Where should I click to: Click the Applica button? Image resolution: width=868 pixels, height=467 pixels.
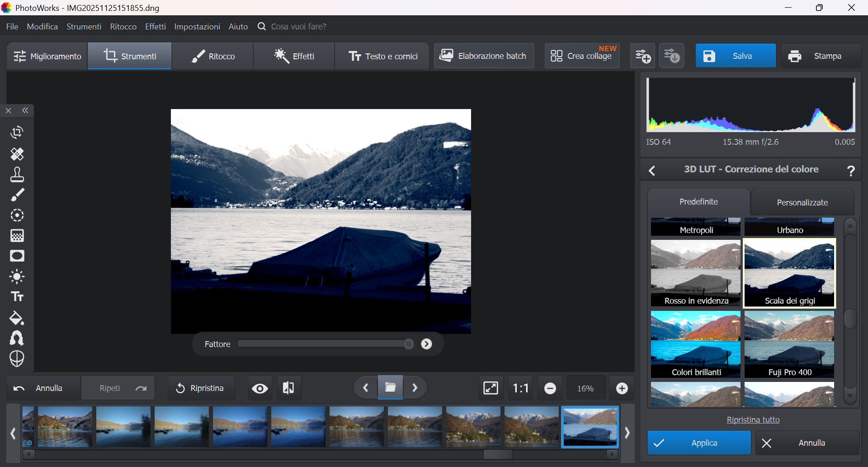698,443
